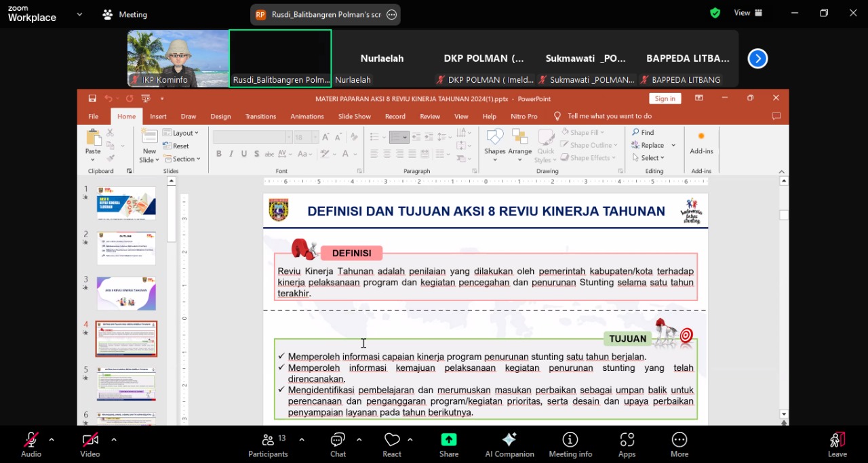Toggle text Shadow formatting
The height and width of the screenshot is (463, 868).
tap(257, 154)
